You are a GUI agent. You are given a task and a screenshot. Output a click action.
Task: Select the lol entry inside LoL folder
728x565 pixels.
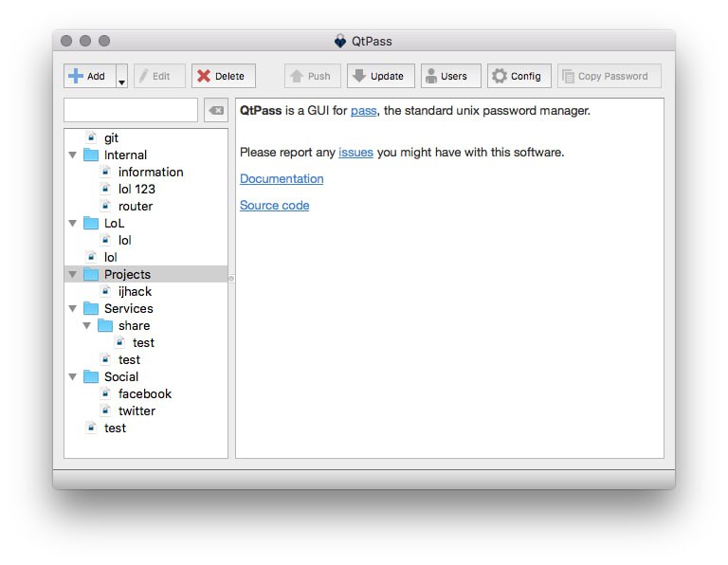click(124, 241)
